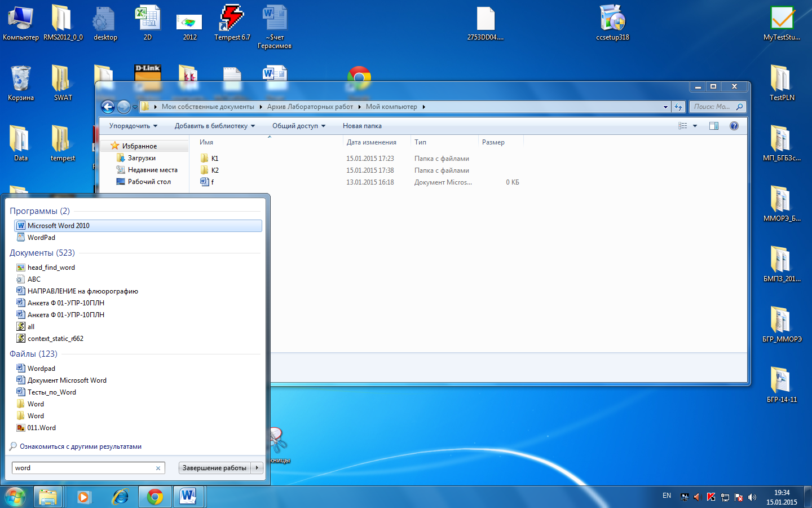Viewport: 812px width, 508px height.
Task: Go forward in Explorer window
Action: pyautogui.click(x=123, y=107)
